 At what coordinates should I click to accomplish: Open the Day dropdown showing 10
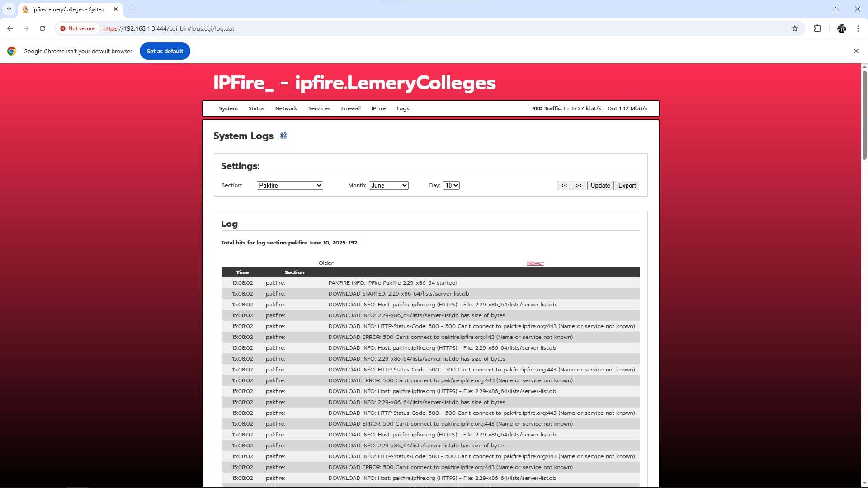451,185
